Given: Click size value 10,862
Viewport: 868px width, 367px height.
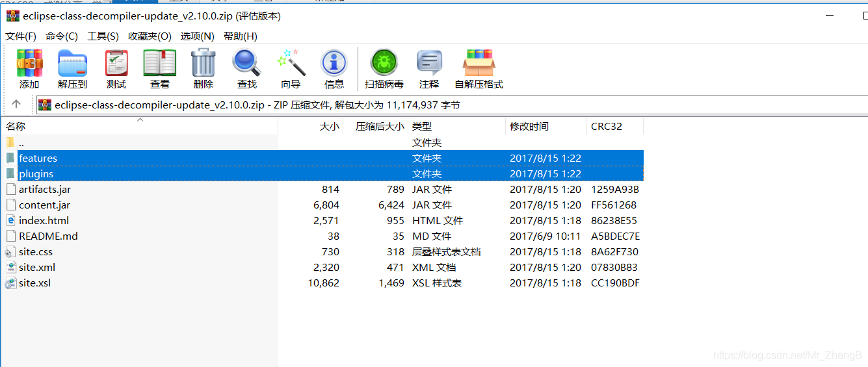Looking at the screenshot, I should [324, 283].
